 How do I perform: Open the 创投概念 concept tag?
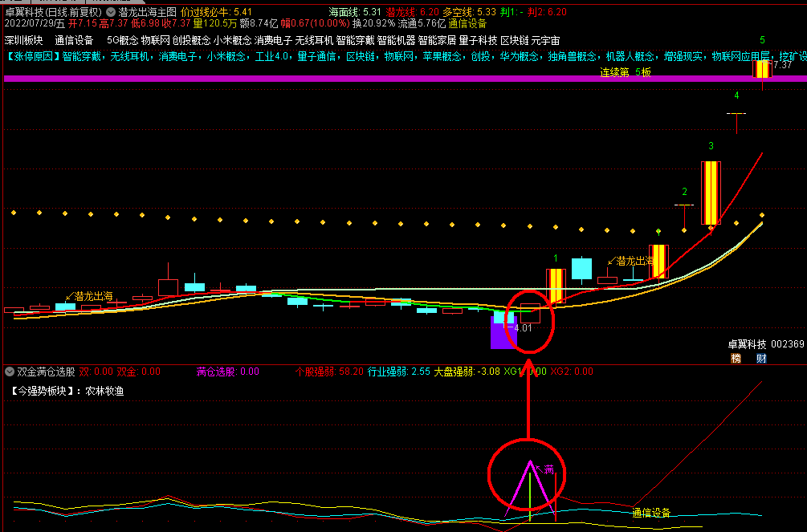click(x=191, y=41)
